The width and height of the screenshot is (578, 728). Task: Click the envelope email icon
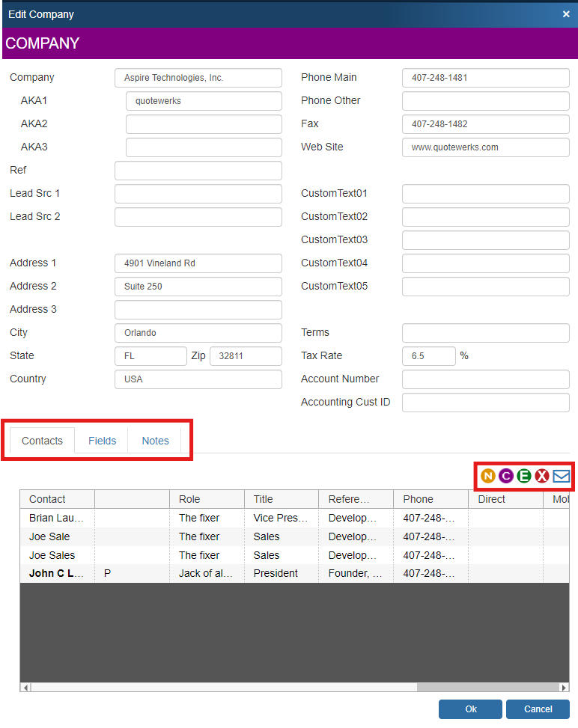click(x=562, y=476)
